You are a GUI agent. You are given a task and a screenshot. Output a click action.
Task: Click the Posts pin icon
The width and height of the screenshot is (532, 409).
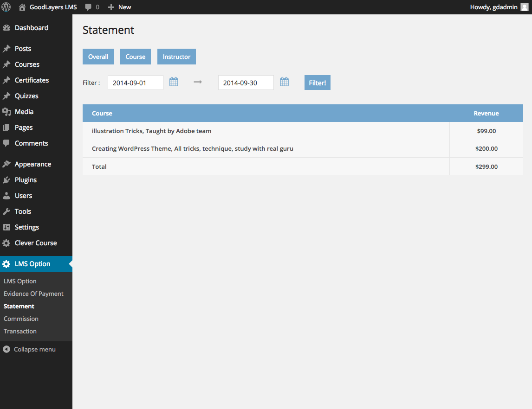coord(6,49)
